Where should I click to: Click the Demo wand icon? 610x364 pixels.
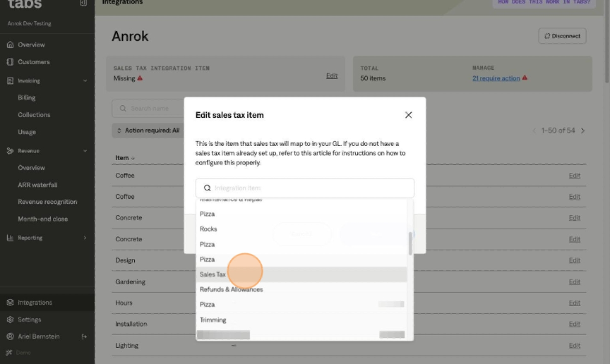9,353
